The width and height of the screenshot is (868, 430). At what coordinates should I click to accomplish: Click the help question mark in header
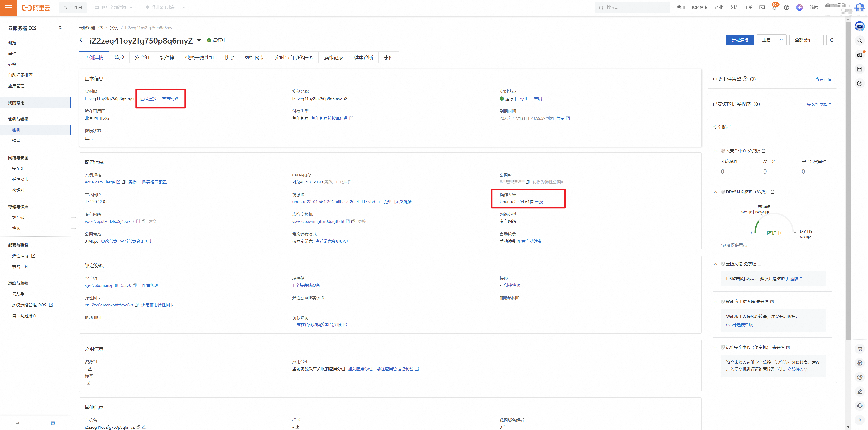coord(786,7)
